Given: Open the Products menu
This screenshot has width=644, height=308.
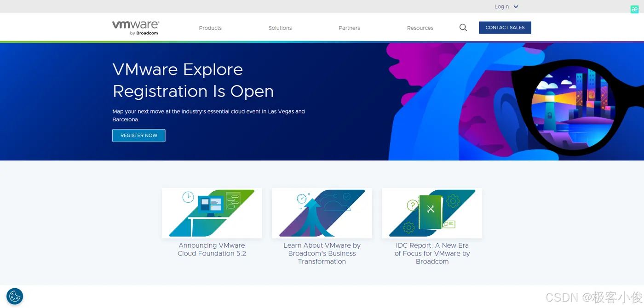Looking at the screenshot, I should (210, 28).
